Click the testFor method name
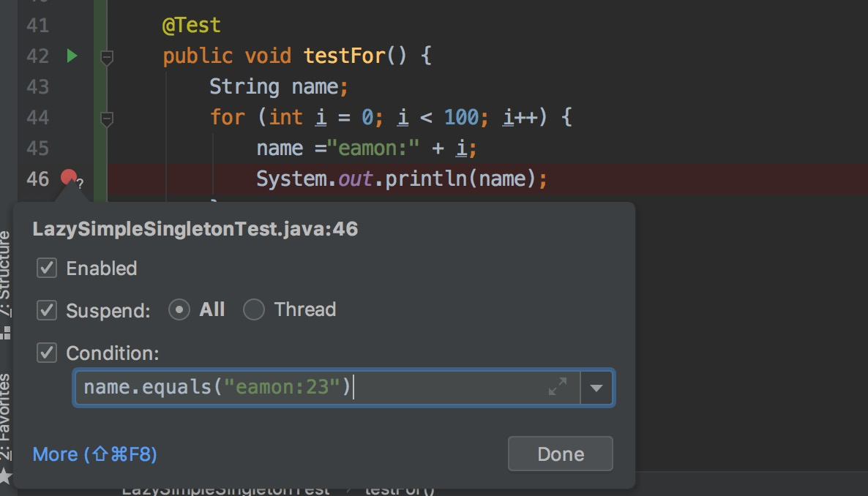The width and height of the screenshot is (868, 496). coord(344,56)
